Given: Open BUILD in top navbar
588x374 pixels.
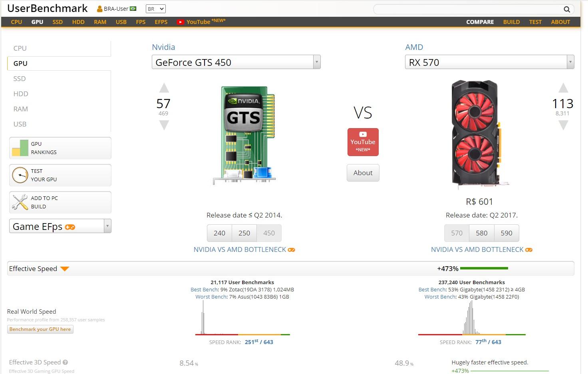Looking at the screenshot, I should (x=511, y=22).
